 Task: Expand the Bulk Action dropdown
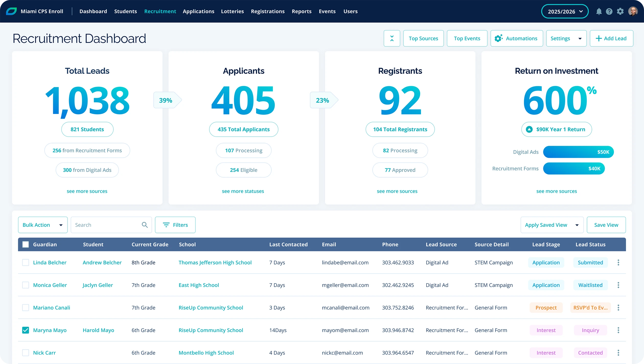pyautogui.click(x=43, y=225)
